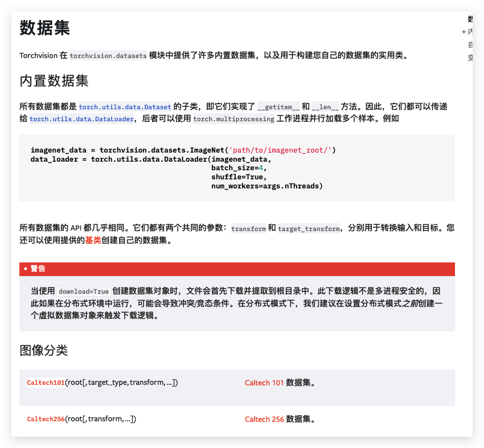484x448 pixels.
Task: Click the 数据集 page heading
Action: coord(45,28)
